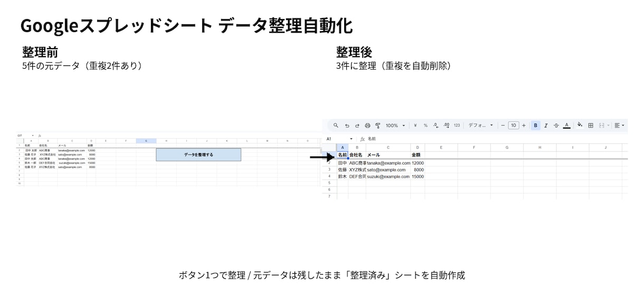Select the paint format roller icon
Viewport: 644px width, 290px height.
(377, 126)
